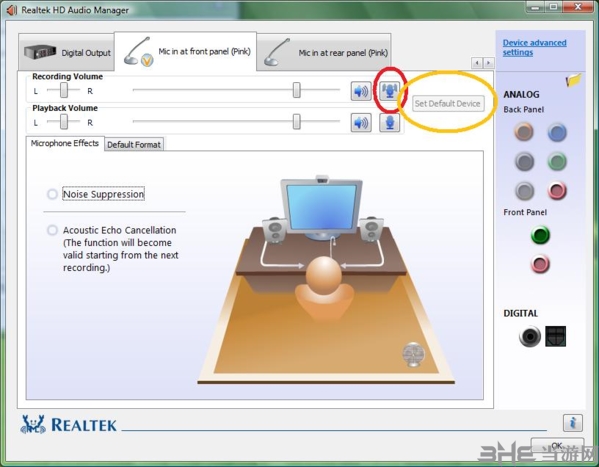This screenshot has height=467, width=599.
Task: Mute the Playback Volume speaker button
Action: point(361,123)
